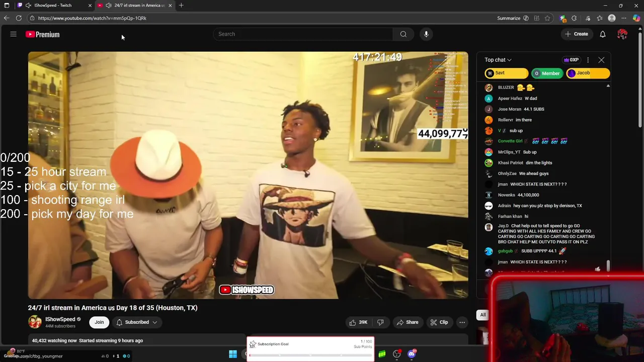Open the IShowSpeed channel name link
Image resolution: width=644 pixels, height=362 pixels.
(x=60, y=319)
